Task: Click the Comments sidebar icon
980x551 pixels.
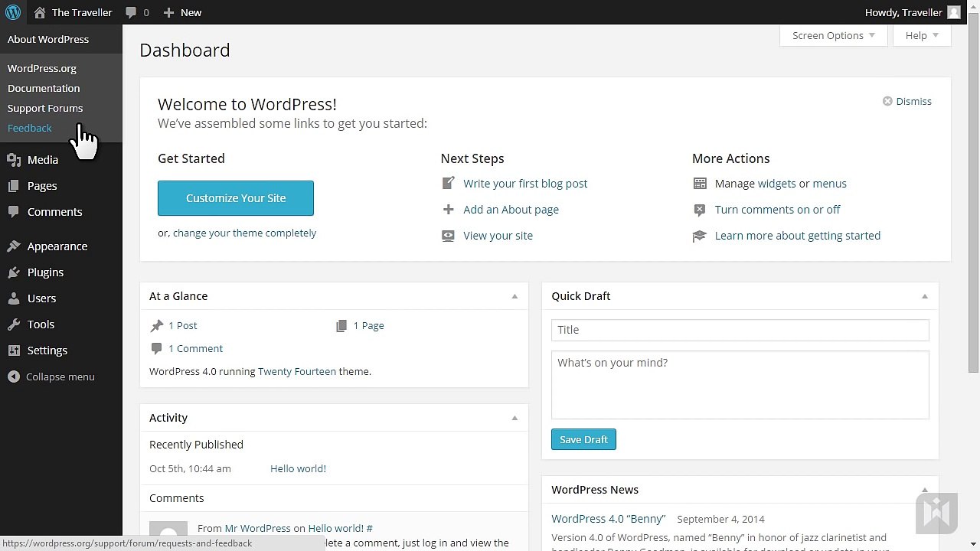Action: point(14,212)
